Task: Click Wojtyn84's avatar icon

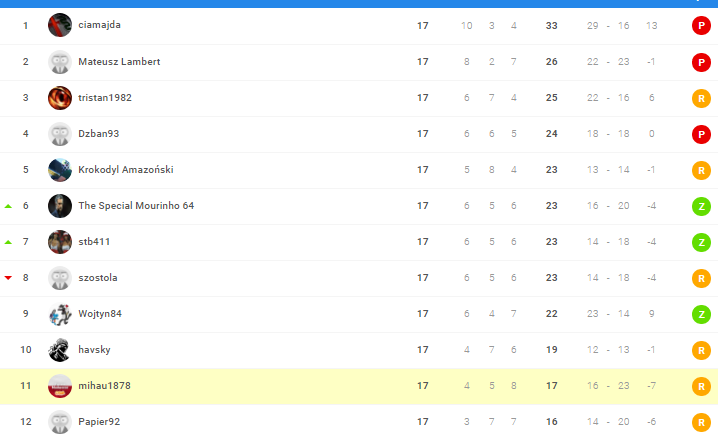Action: tap(60, 314)
